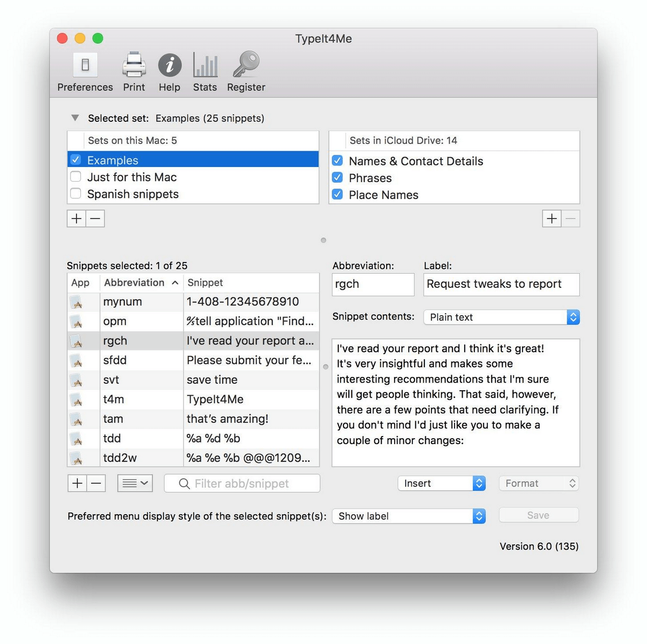Click the snippet text '1-408-12345678910'
Viewport: 647px width, 644px height.
point(243,302)
